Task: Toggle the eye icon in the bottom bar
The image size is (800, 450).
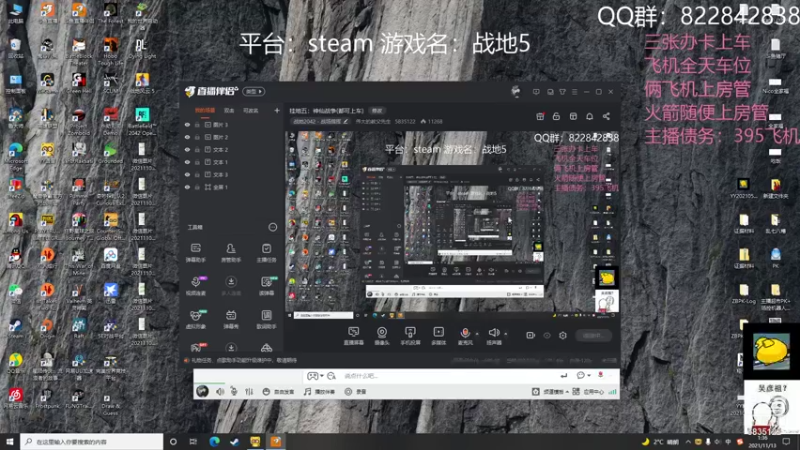Action: pos(547,335)
